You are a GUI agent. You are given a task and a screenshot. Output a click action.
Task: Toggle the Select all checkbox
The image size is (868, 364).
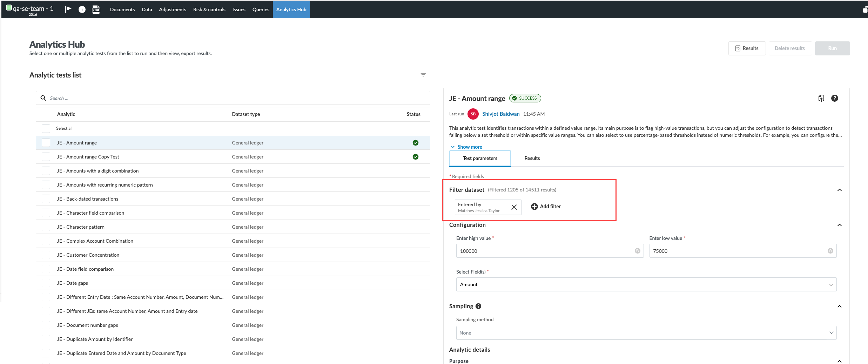[46, 128]
